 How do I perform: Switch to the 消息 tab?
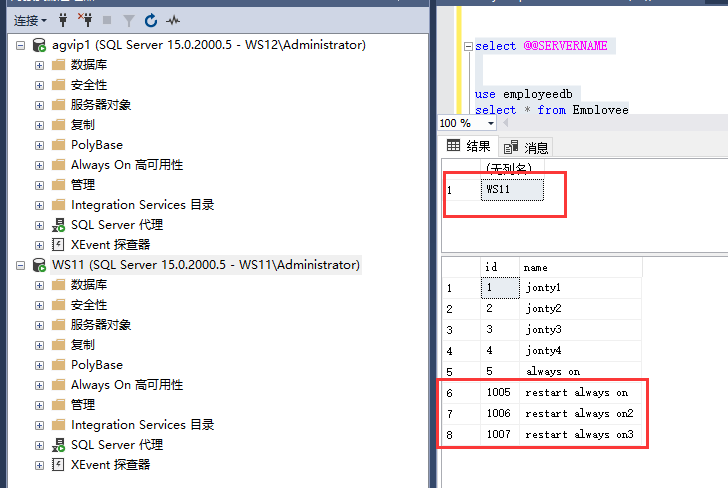(527, 147)
